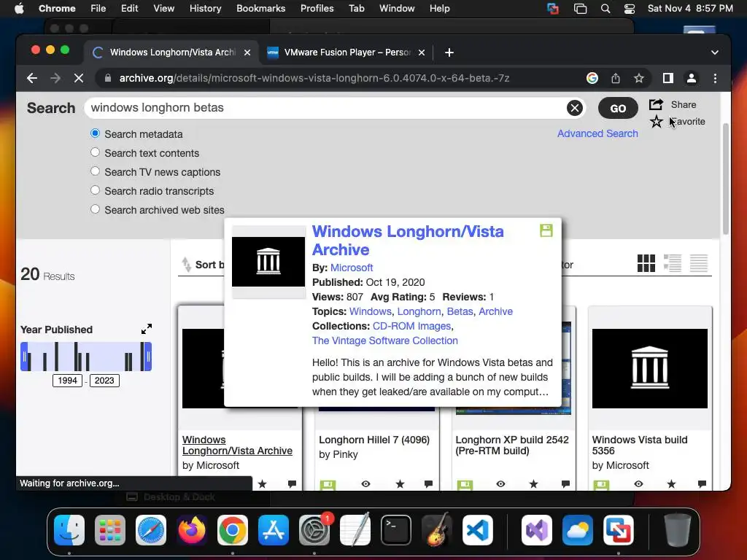The width and height of the screenshot is (747, 560).
Task: Open Windows Longhorn/Vista Archive popup title link
Action: click(408, 241)
